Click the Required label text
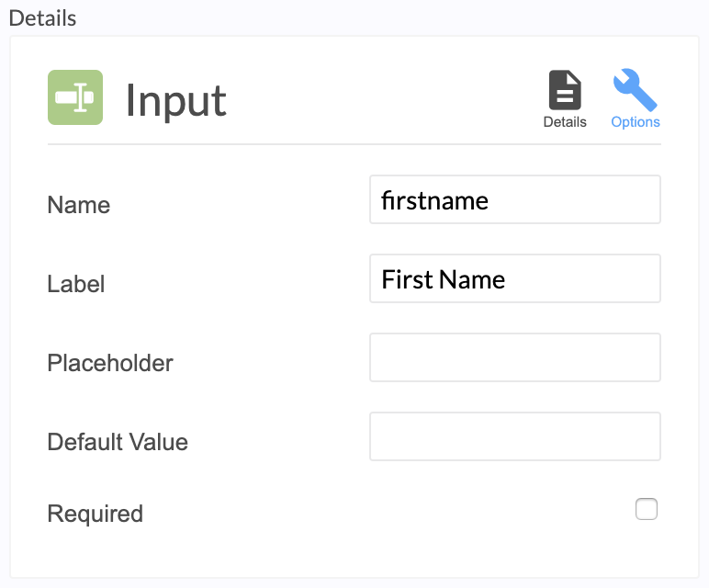709x588 pixels. (x=95, y=514)
